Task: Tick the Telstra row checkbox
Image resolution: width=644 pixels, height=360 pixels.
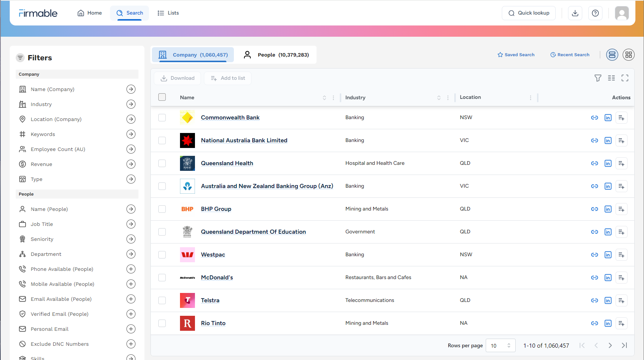Action: [x=162, y=300]
